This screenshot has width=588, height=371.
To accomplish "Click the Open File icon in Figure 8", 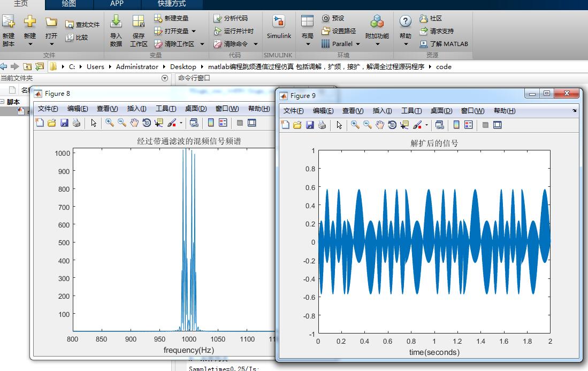I will tap(52, 123).
